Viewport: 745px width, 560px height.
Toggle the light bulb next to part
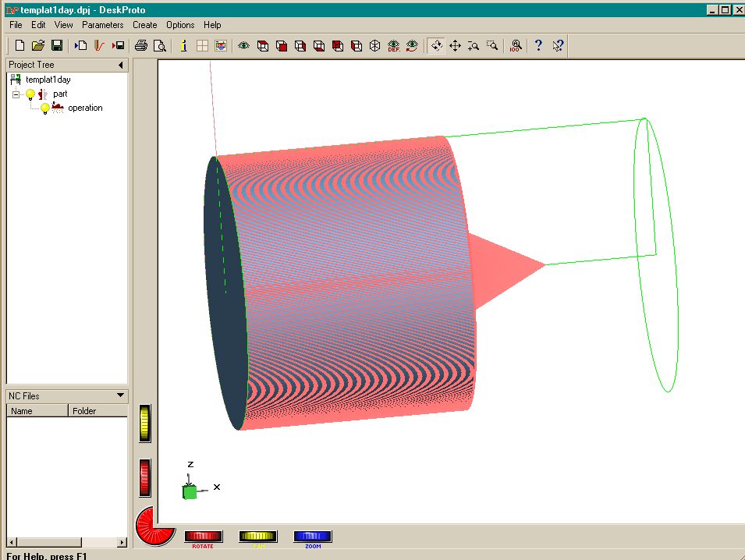click(x=30, y=94)
